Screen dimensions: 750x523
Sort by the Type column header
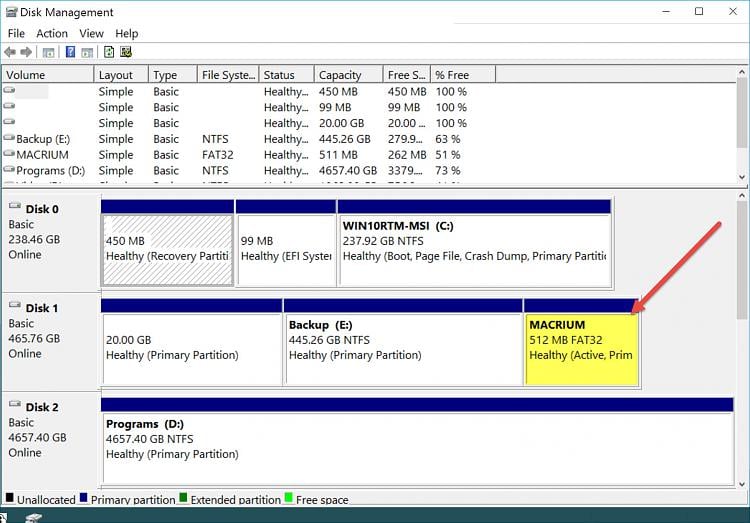[173, 75]
